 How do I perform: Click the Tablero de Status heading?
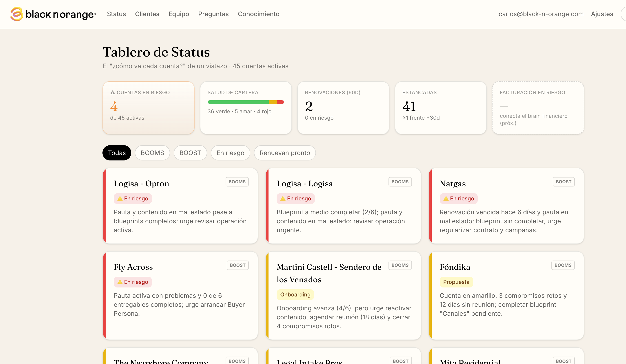point(156,52)
